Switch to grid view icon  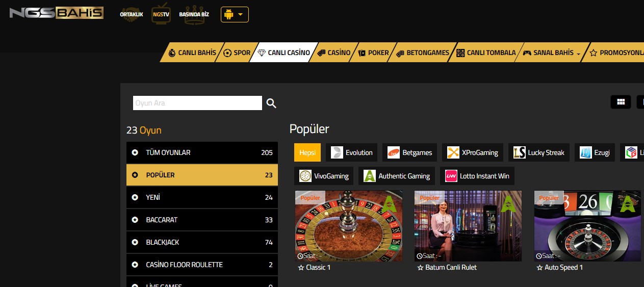(621, 102)
